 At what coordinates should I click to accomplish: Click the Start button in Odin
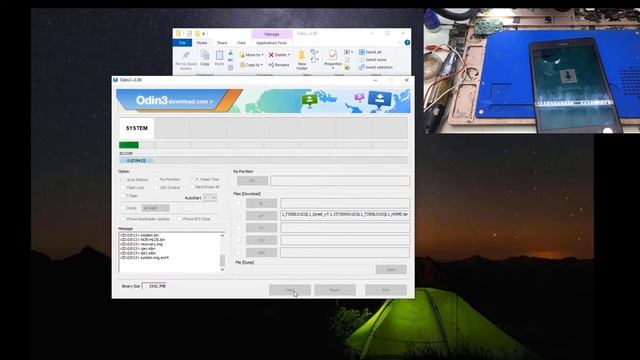290,290
